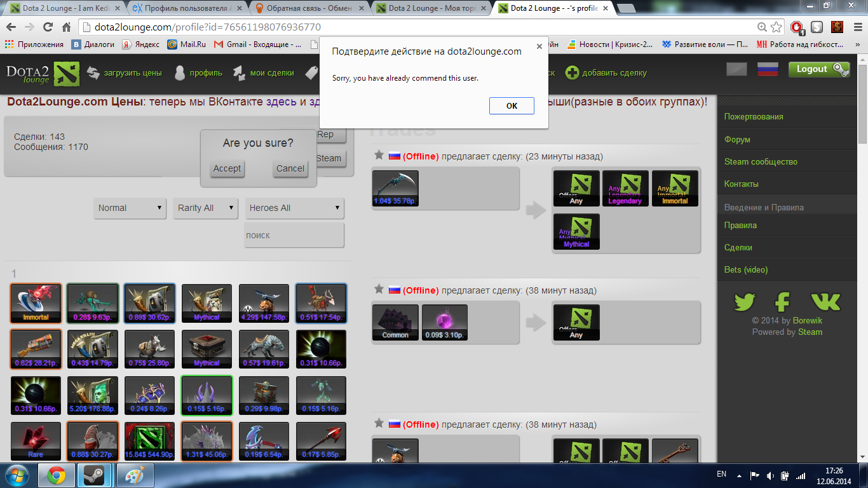
Task: Click the grey flag language icon
Action: [x=737, y=70]
